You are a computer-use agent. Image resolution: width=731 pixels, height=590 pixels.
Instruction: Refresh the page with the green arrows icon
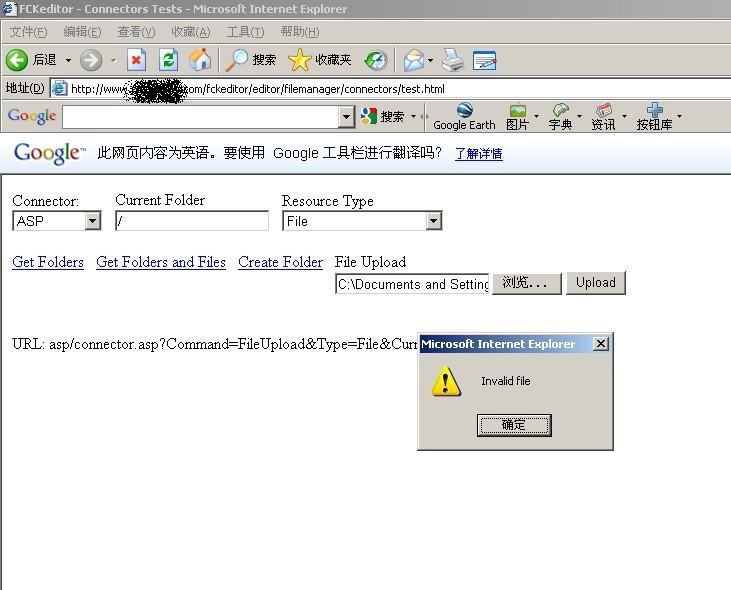point(168,60)
